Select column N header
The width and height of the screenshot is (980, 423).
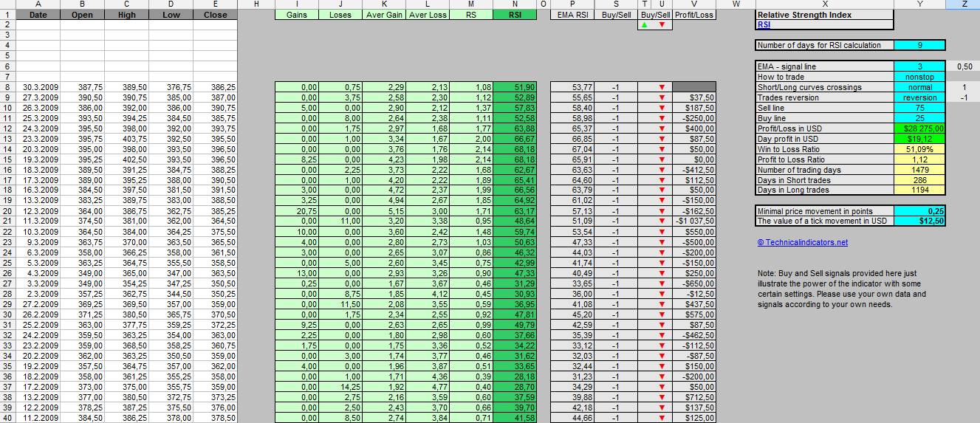(x=515, y=4)
